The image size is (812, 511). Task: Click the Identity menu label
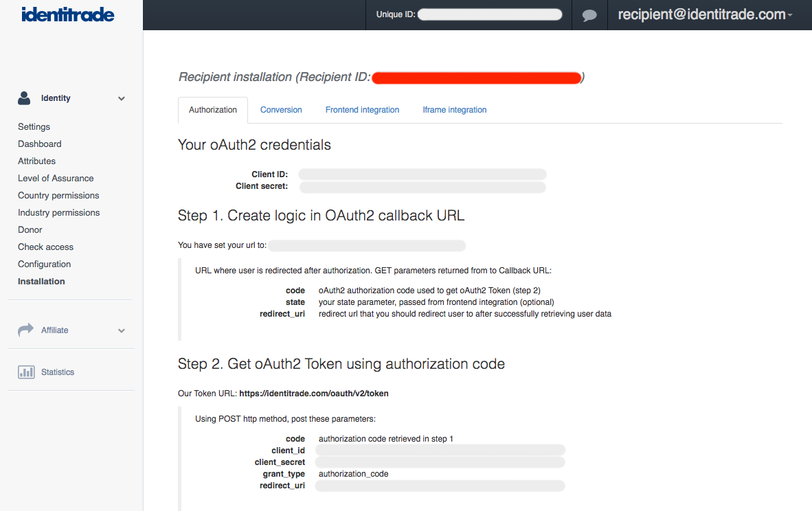(x=56, y=98)
